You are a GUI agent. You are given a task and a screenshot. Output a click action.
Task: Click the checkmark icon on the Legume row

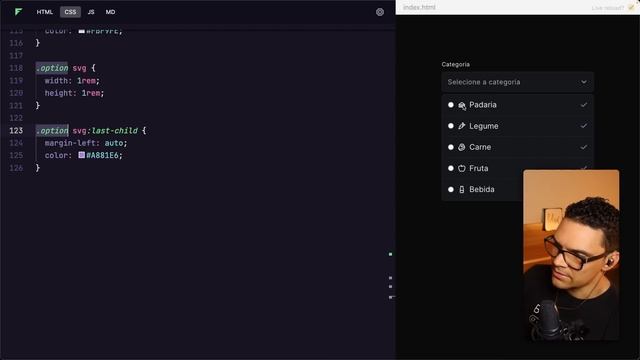click(584, 126)
